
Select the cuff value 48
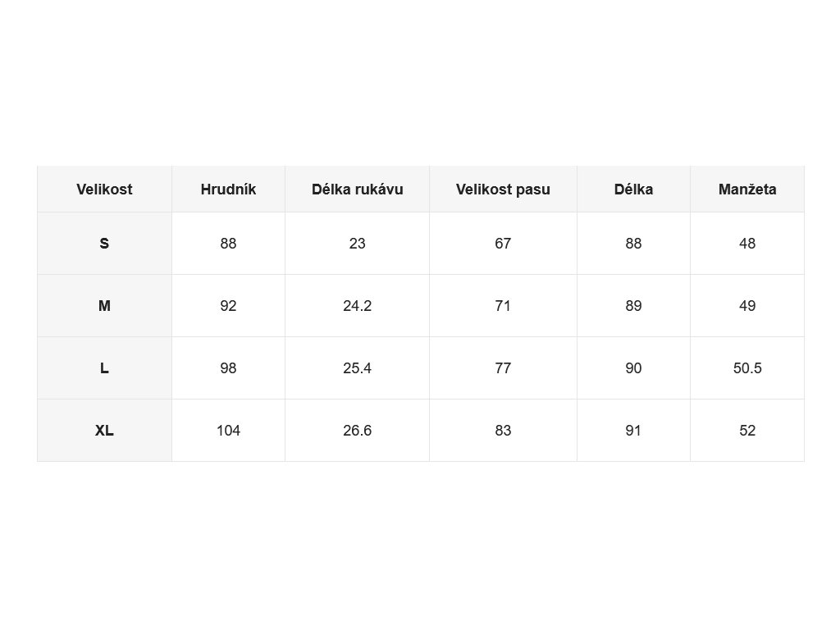pos(747,244)
